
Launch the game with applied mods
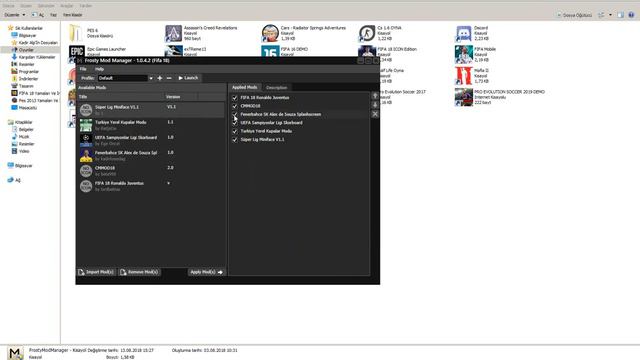188,78
